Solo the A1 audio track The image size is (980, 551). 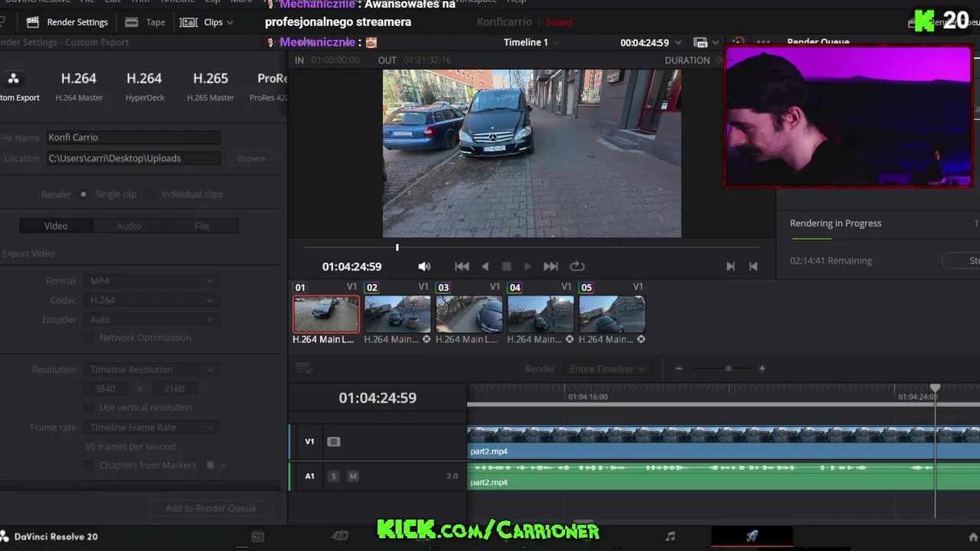coord(333,476)
